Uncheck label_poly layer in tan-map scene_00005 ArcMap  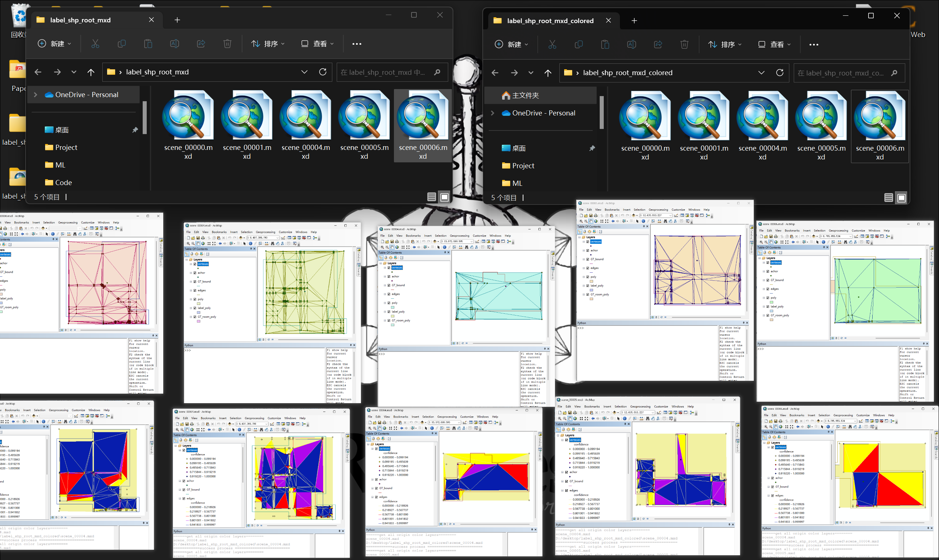[588, 286]
